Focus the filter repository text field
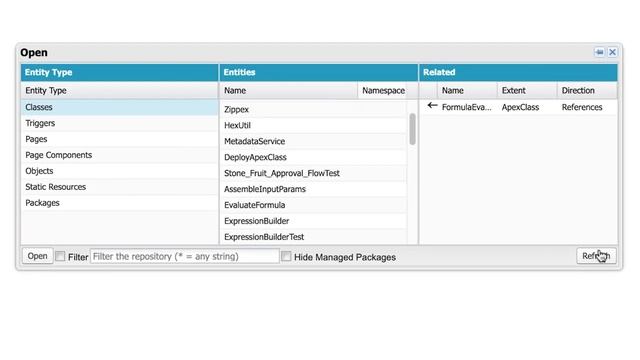 tap(184, 256)
